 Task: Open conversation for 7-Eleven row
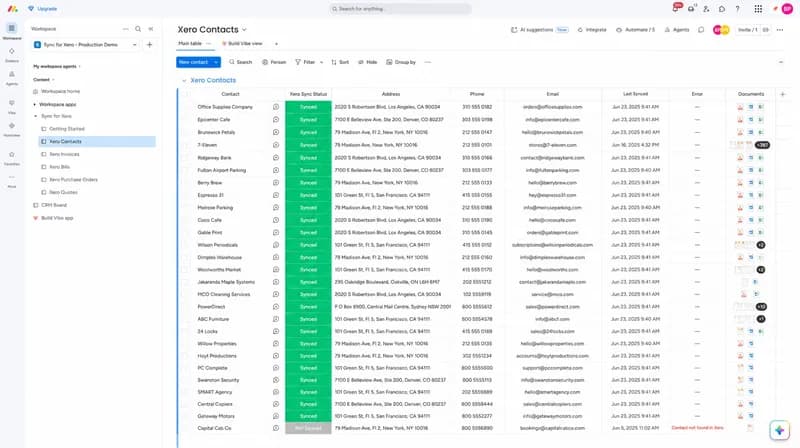[276, 145]
